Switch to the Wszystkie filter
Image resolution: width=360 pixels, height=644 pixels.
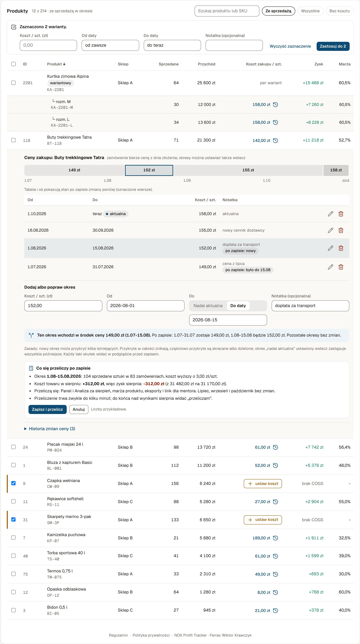pyautogui.click(x=310, y=11)
